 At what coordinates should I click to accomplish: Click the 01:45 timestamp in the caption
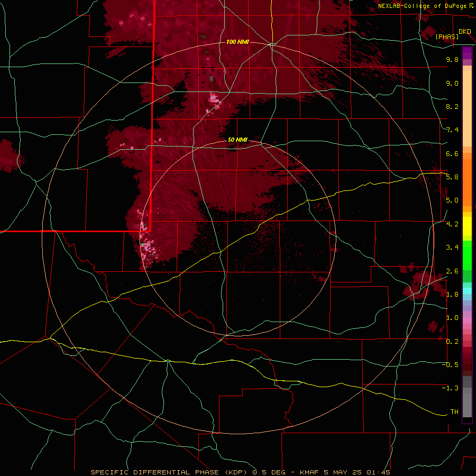coord(378,472)
